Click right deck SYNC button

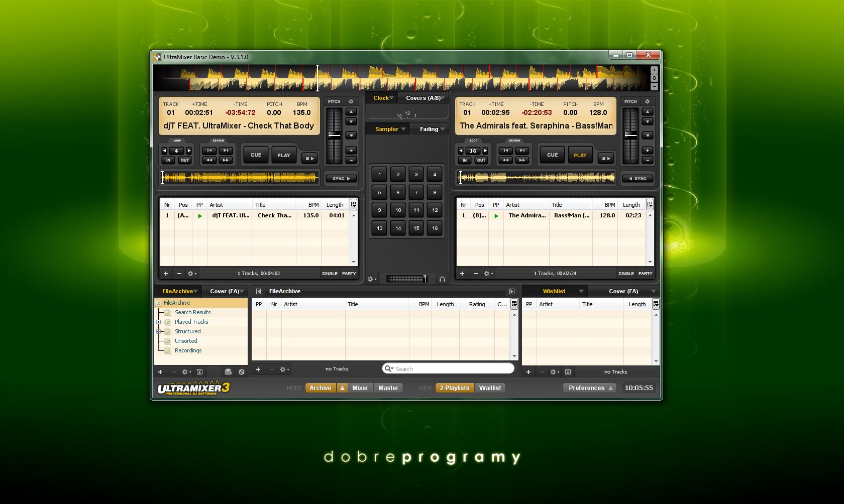click(x=638, y=179)
